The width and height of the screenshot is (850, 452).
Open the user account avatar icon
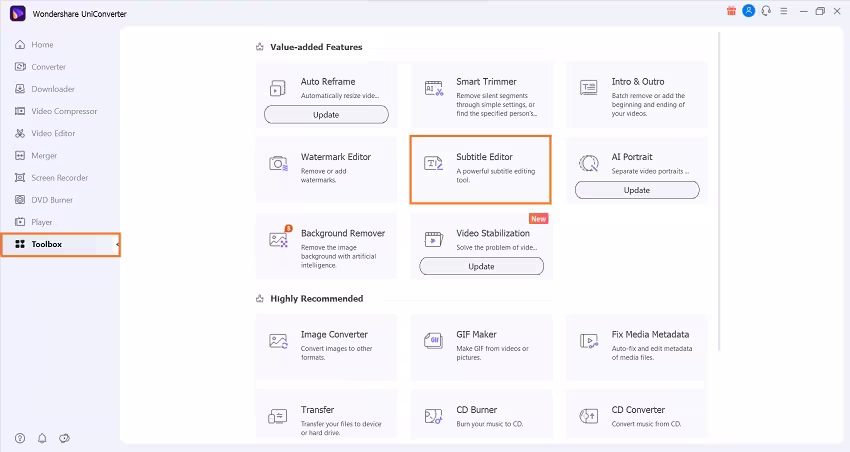coord(749,11)
